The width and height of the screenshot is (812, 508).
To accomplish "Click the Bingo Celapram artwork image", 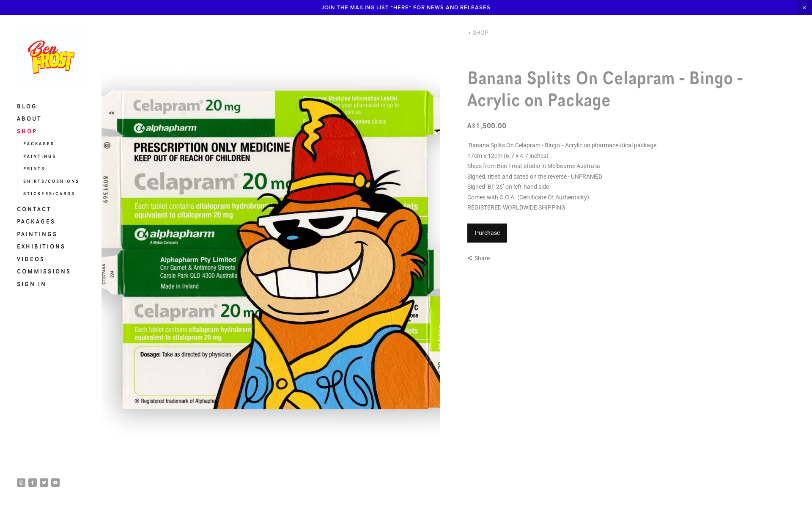I will pyautogui.click(x=271, y=254).
